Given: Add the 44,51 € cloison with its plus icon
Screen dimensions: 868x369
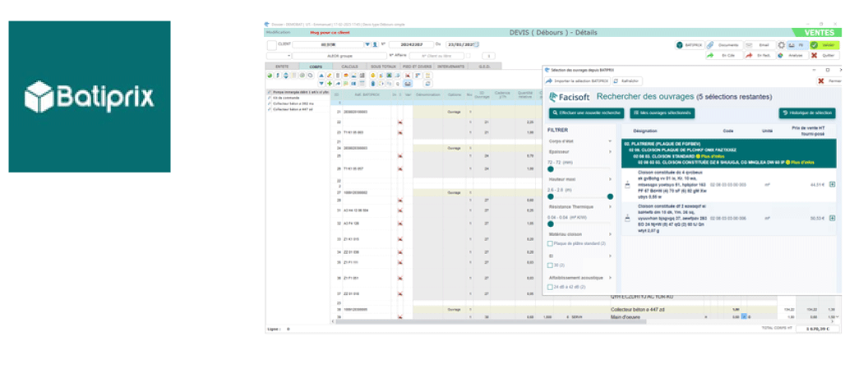Looking at the screenshot, I should pos(832,185).
